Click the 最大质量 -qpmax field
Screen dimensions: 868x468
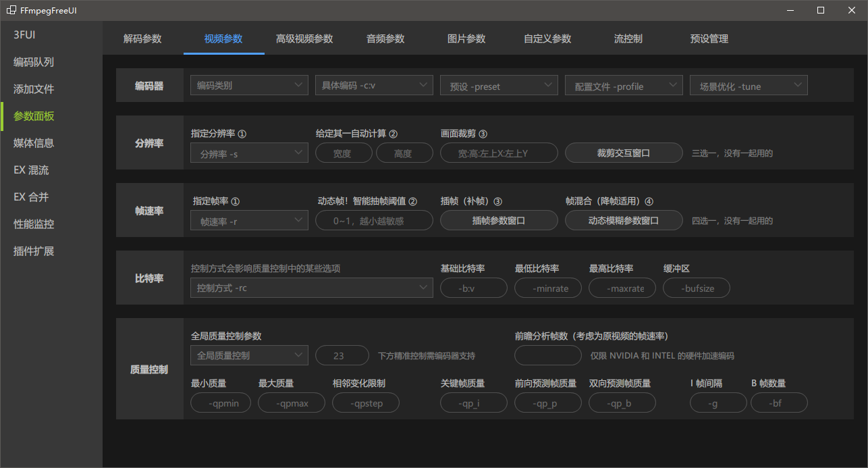click(x=292, y=402)
